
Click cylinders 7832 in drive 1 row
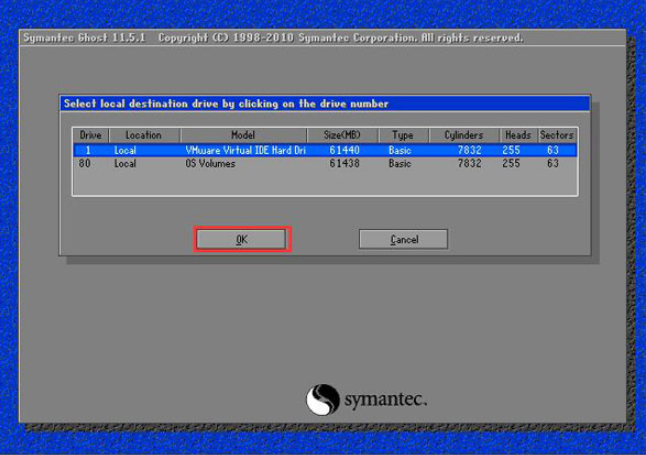click(469, 150)
